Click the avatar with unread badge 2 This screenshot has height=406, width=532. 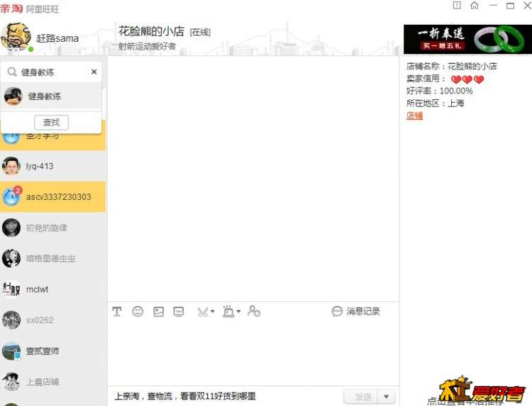click(x=11, y=197)
